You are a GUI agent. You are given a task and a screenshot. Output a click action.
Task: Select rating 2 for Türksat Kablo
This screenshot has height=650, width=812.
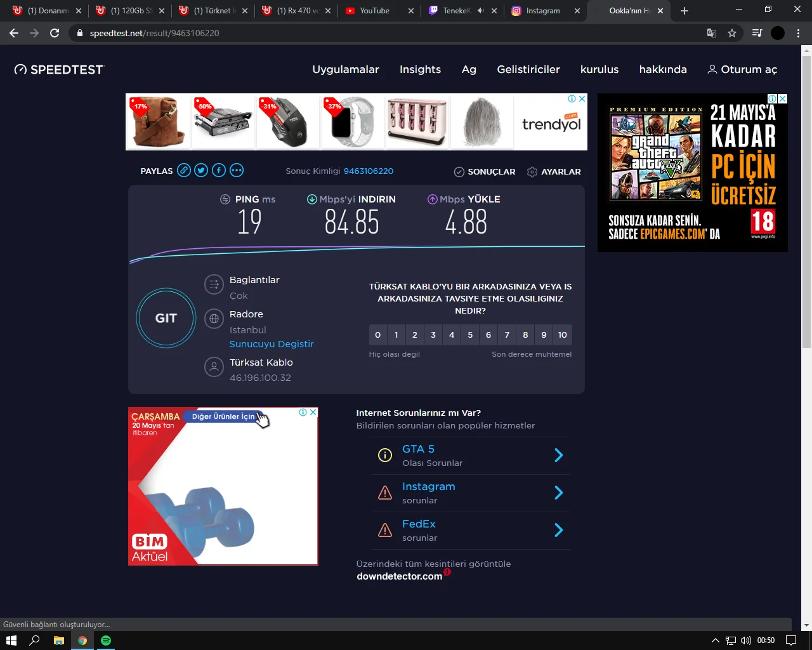tap(415, 335)
